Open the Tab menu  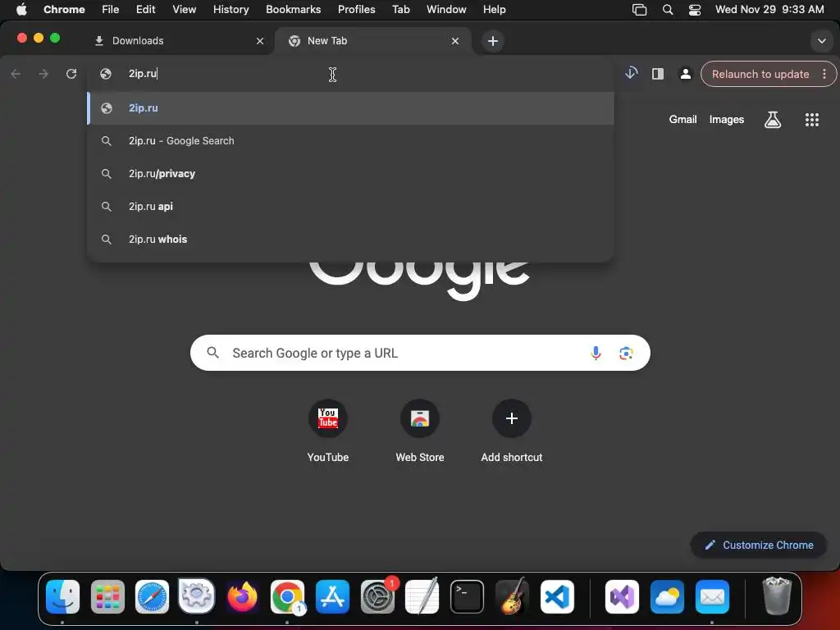point(400,9)
